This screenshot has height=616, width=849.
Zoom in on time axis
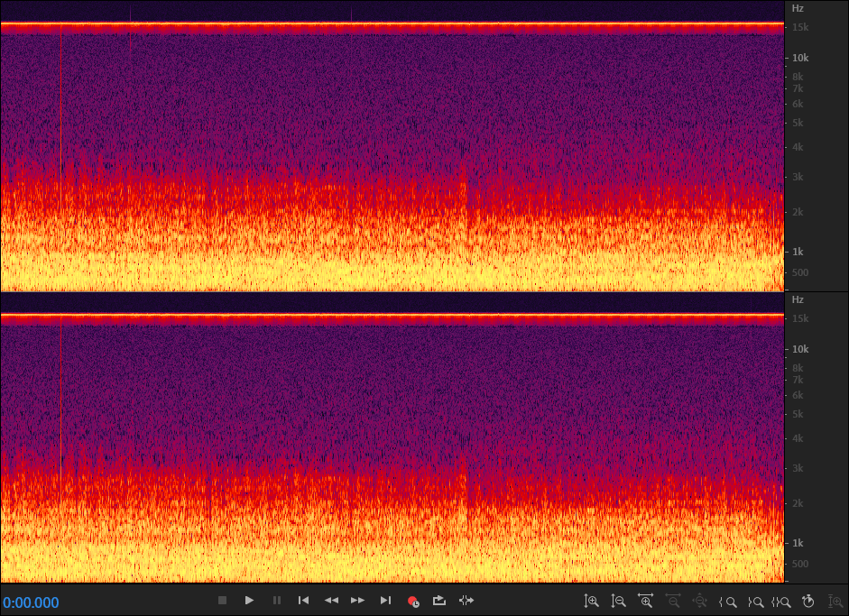pos(645,601)
